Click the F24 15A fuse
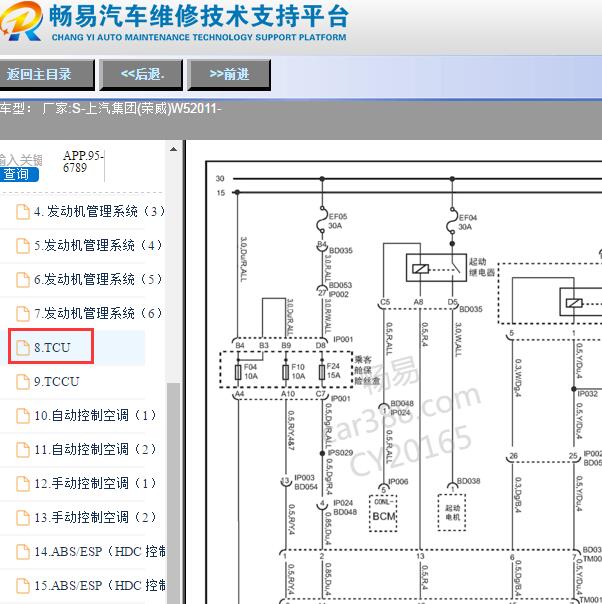 (x=322, y=372)
